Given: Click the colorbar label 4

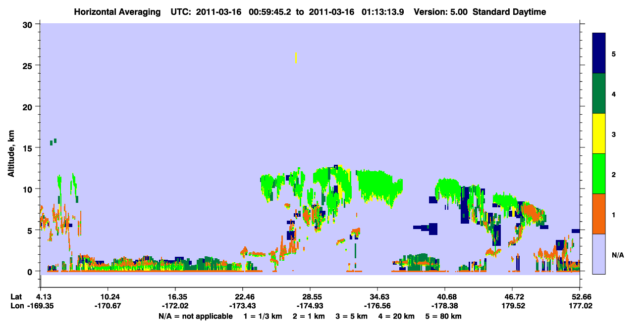Looking at the screenshot, I should 614,94.
